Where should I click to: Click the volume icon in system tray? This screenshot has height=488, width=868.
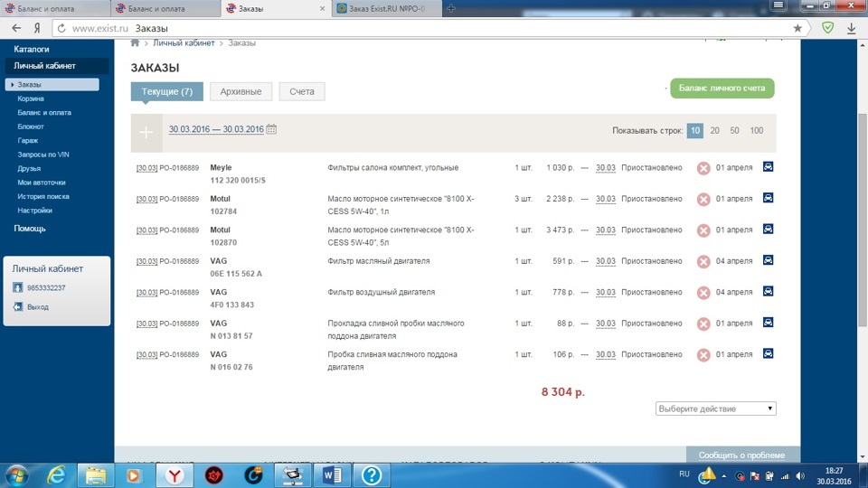click(800, 476)
